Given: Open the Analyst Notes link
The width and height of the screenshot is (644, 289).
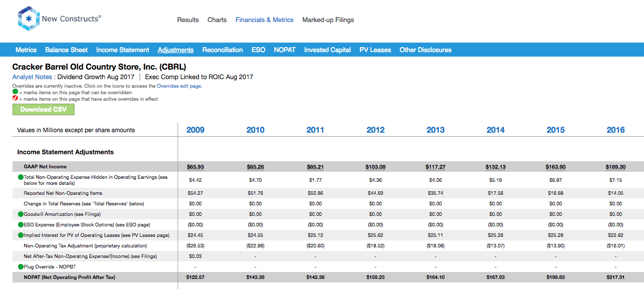Looking at the screenshot, I should pyautogui.click(x=32, y=77).
